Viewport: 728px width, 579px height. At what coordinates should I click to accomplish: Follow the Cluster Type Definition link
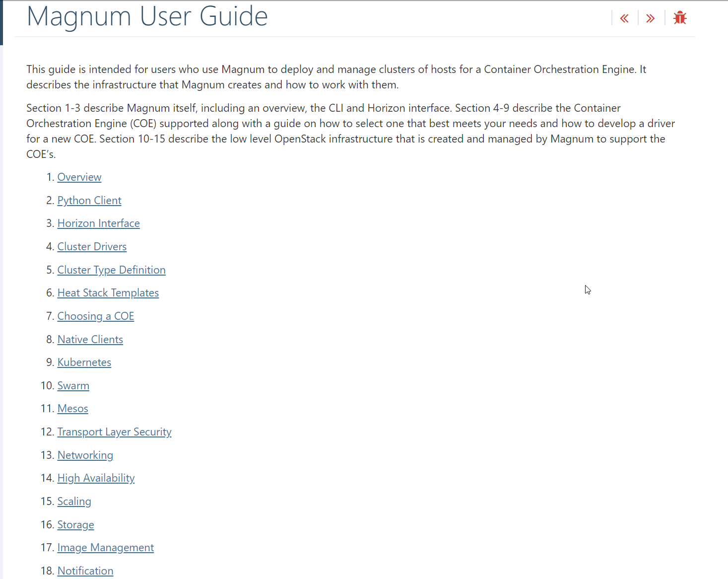click(112, 270)
